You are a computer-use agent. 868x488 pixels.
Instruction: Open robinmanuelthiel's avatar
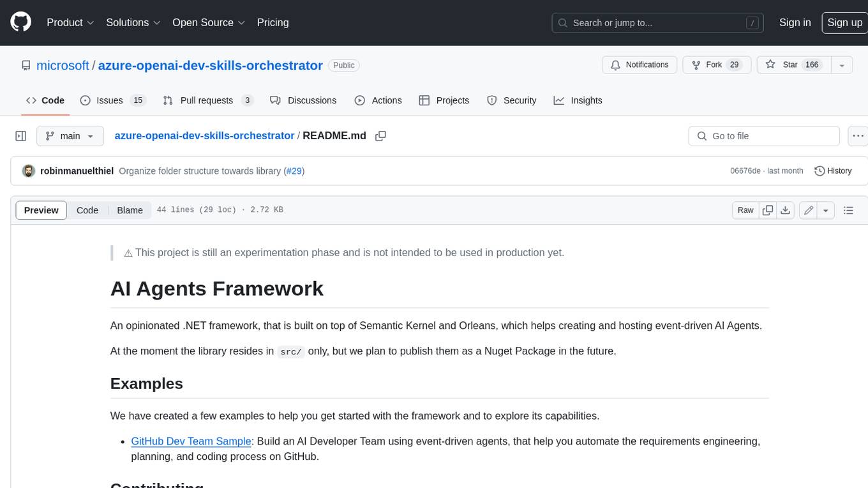point(28,171)
